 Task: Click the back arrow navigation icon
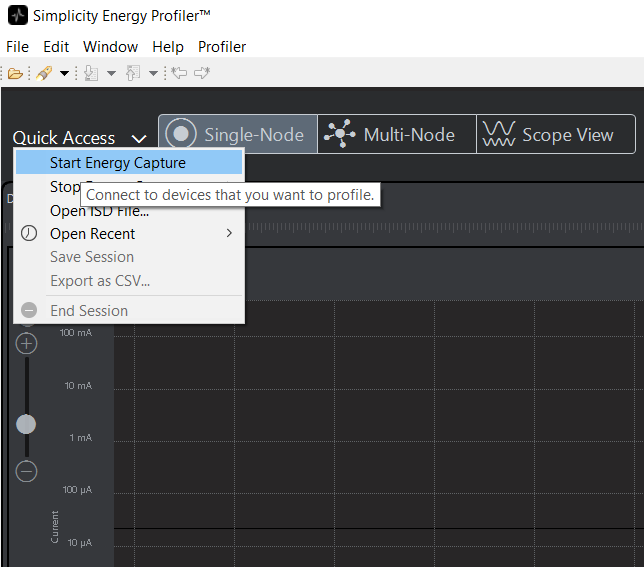179,73
